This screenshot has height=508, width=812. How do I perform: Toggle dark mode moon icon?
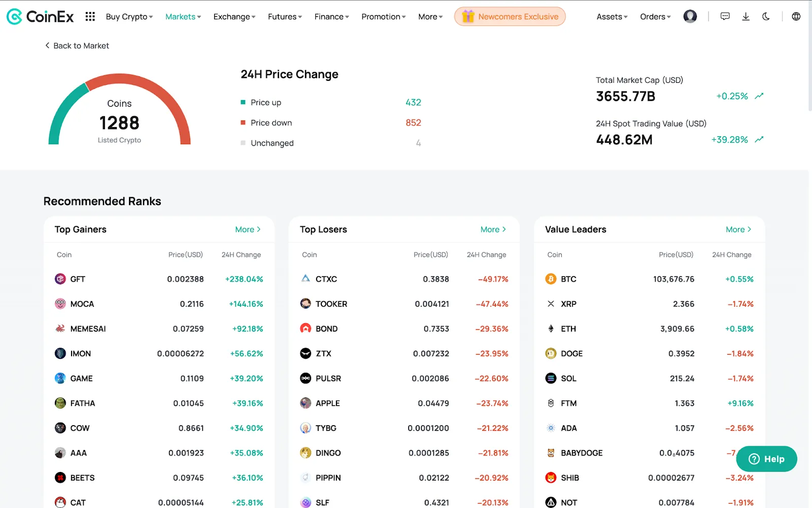tap(766, 17)
